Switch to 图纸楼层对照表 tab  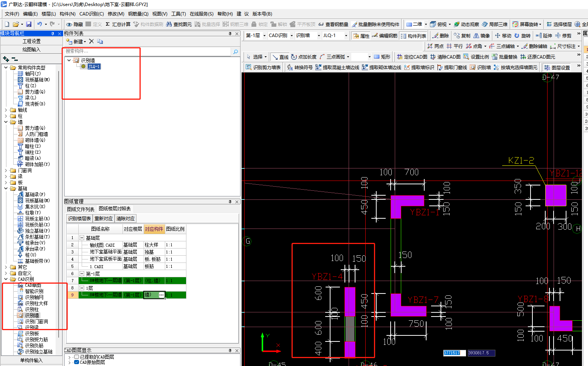(115, 208)
